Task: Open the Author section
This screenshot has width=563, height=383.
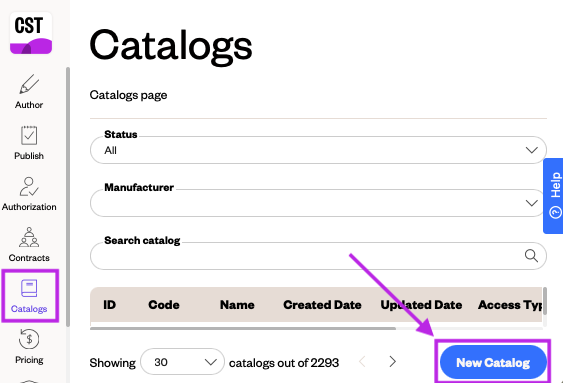Action: pos(29,92)
